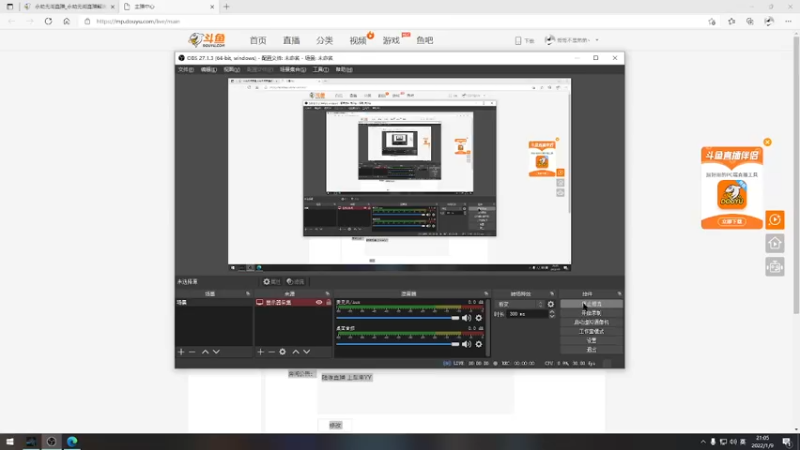Move source down in Sources dock
The image size is (800, 450).
(x=307, y=352)
